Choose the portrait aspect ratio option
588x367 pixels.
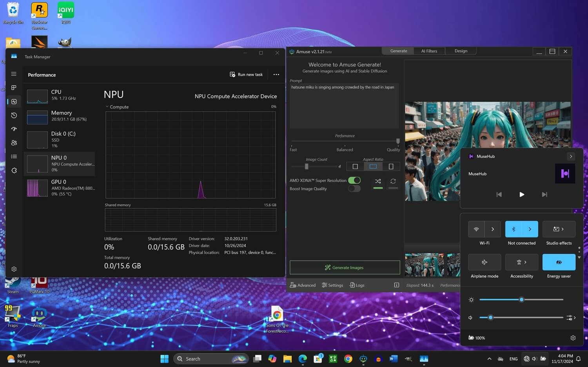point(391,166)
